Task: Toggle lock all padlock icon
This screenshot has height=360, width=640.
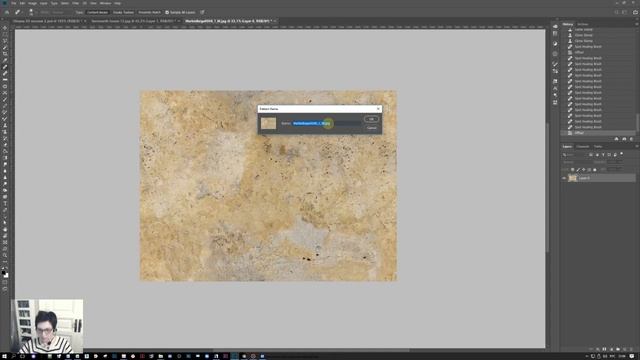Action: pyautogui.click(x=594, y=169)
